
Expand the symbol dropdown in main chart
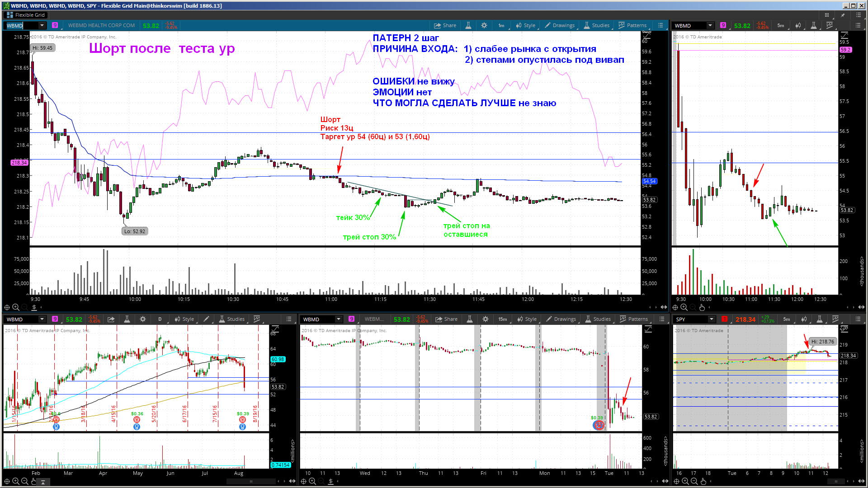[42, 26]
